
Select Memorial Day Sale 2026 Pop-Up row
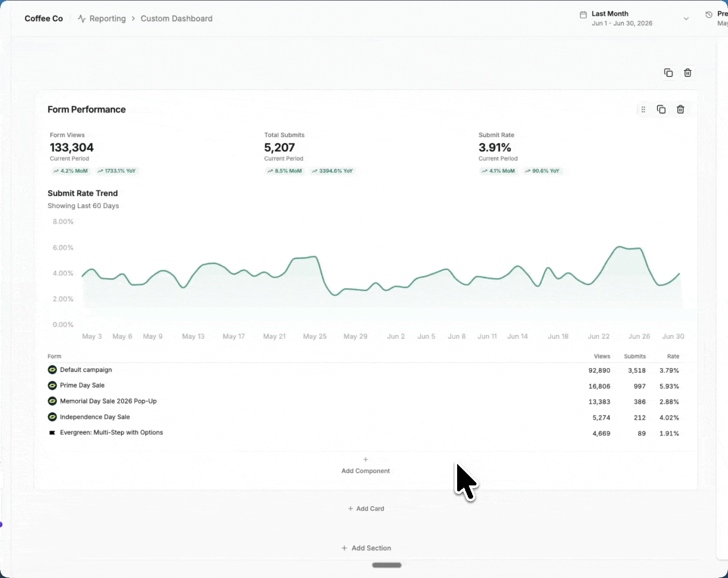point(108,401)
